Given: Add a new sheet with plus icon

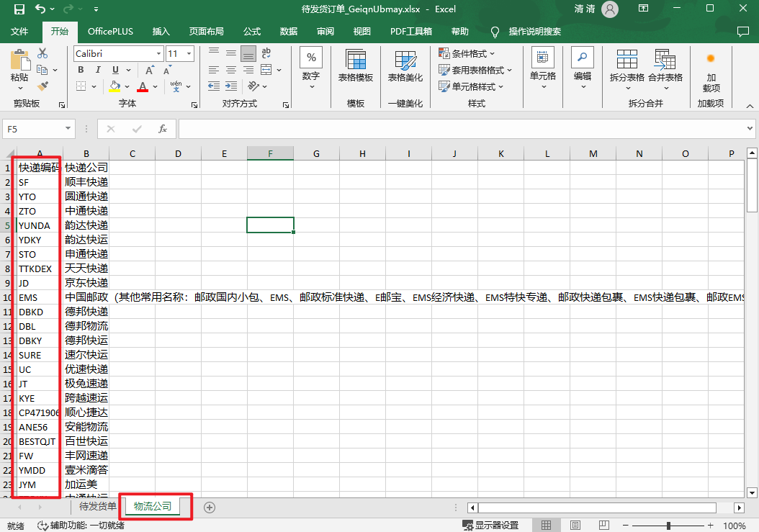Looking at the screenshot, I should click(x=210, y=507).
